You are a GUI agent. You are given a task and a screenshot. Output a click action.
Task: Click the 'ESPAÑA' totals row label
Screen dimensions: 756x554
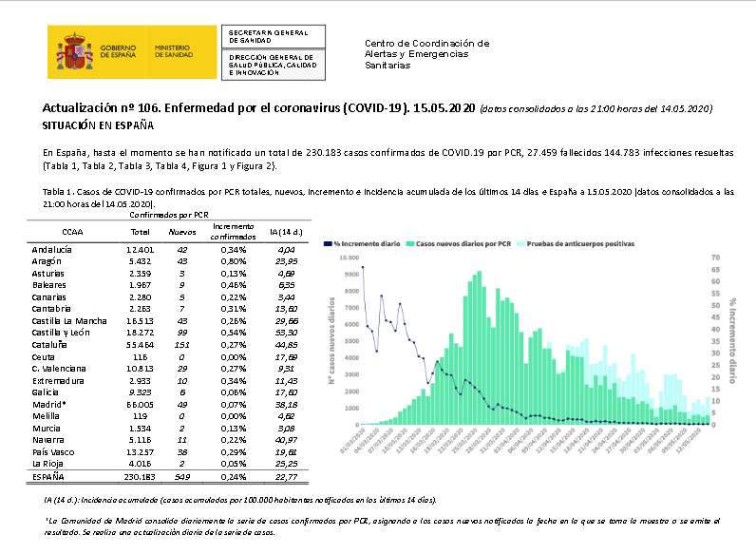47,477
